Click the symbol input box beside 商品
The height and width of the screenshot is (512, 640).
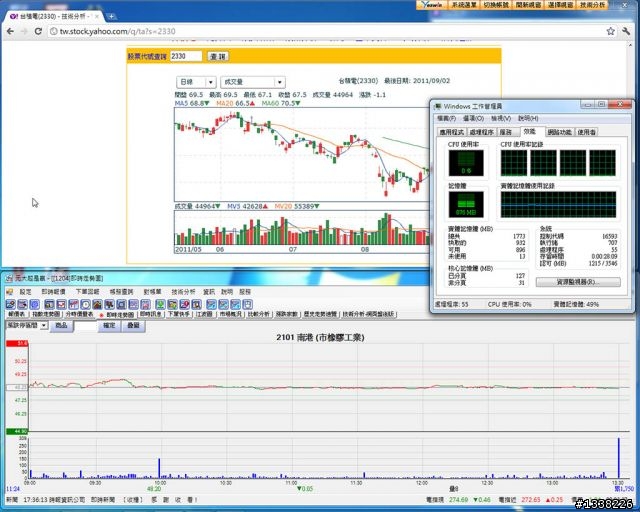click(85, 325)
